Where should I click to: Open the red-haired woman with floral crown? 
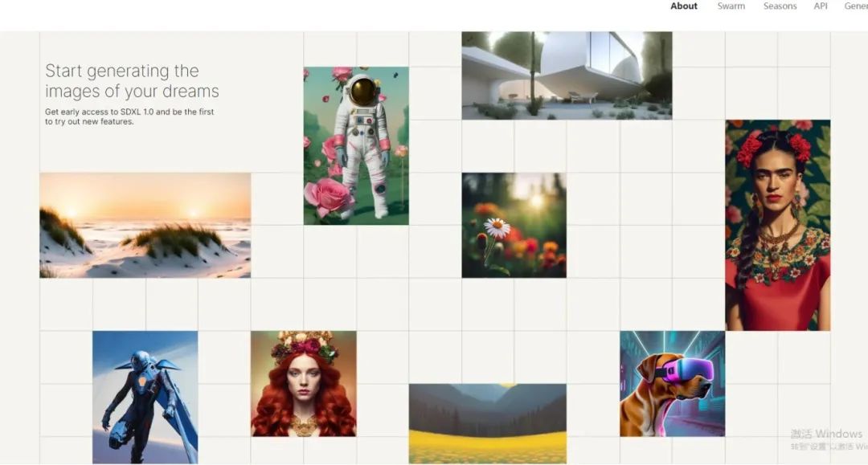(303, 384)
